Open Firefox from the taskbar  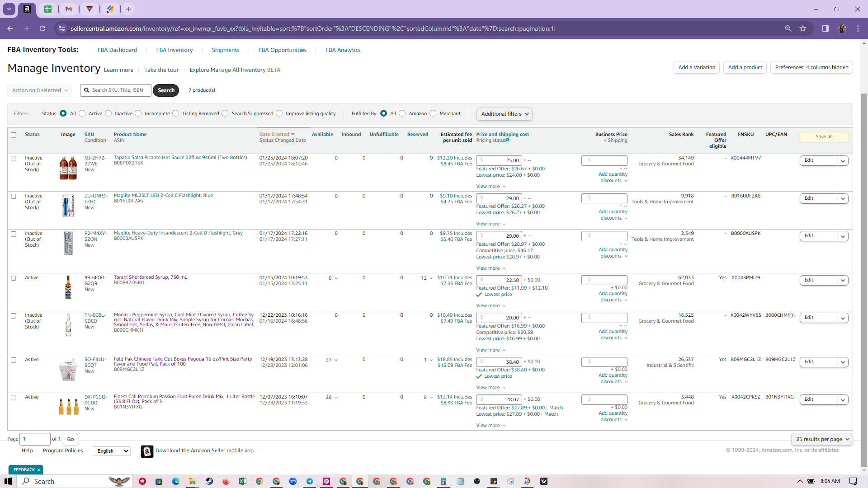click(x=226, y=481)
